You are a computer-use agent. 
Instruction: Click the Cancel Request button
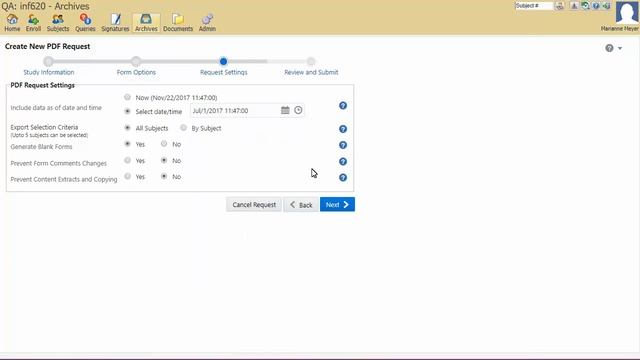[254, 204]
